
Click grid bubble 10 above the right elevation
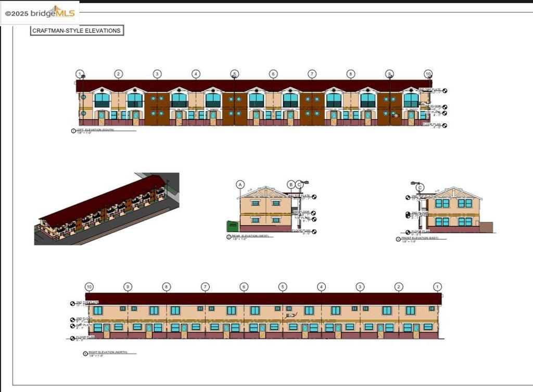[88, 287]
